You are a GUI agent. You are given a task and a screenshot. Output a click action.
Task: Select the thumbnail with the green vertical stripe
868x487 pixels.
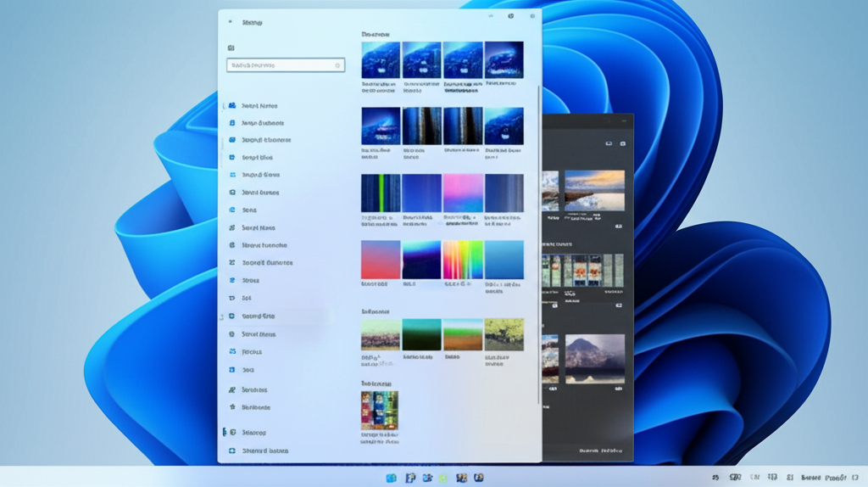[381, 193]
